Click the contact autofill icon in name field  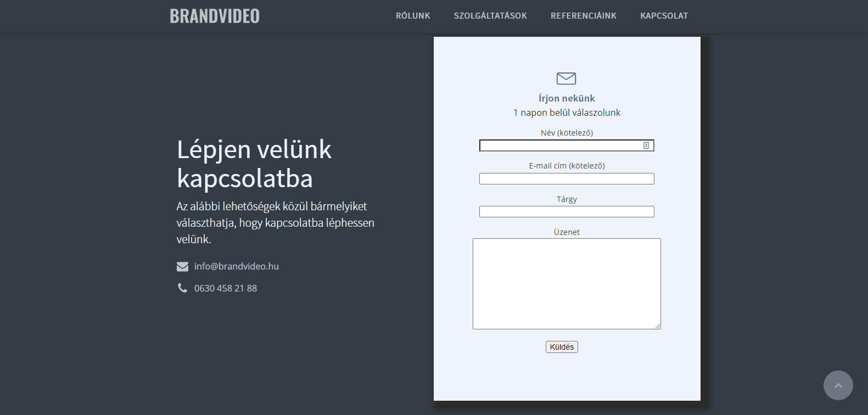[646, 145]
